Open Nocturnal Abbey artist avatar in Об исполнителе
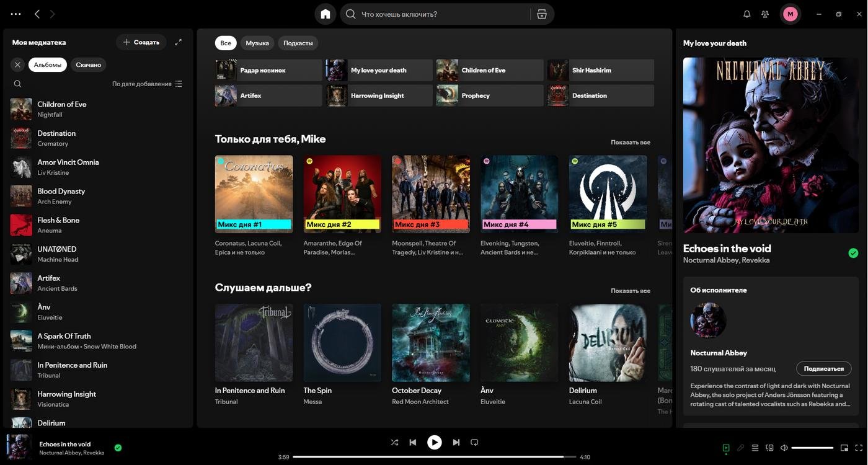The image size is (868, 465). tap(708, 321)
